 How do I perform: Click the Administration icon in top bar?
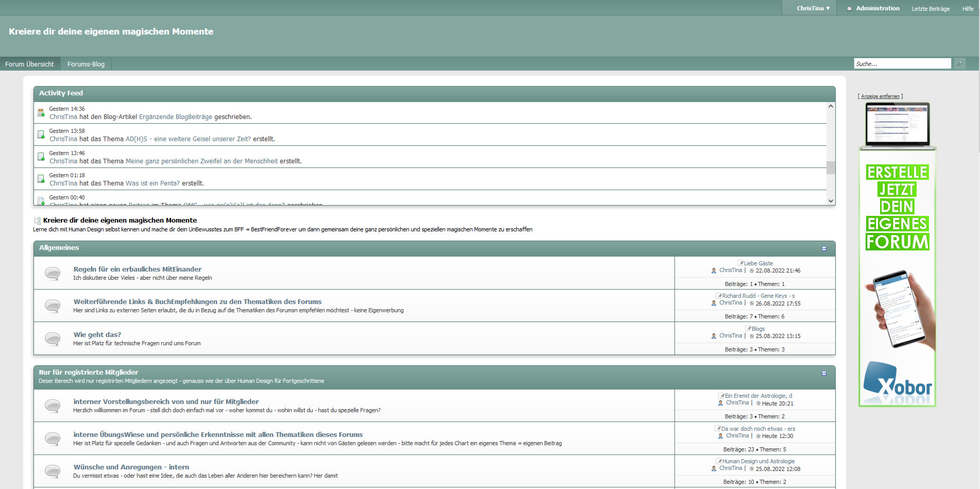click(849, 9)
